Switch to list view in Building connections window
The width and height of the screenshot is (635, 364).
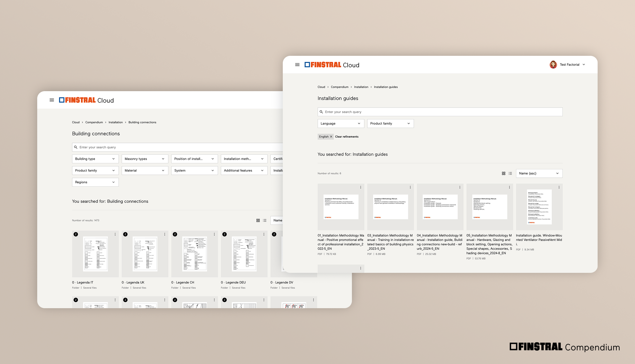[265, 220]
